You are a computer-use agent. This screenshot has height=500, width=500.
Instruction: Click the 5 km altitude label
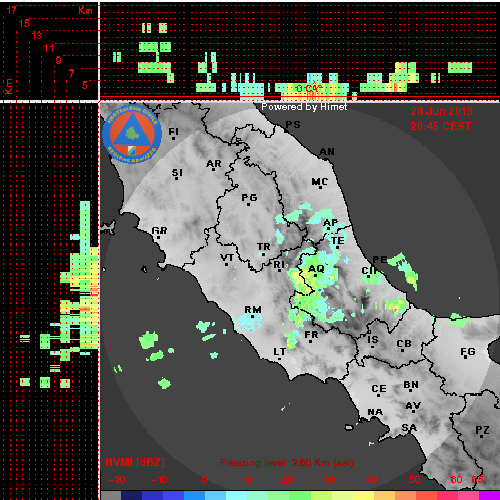(85, 85)
